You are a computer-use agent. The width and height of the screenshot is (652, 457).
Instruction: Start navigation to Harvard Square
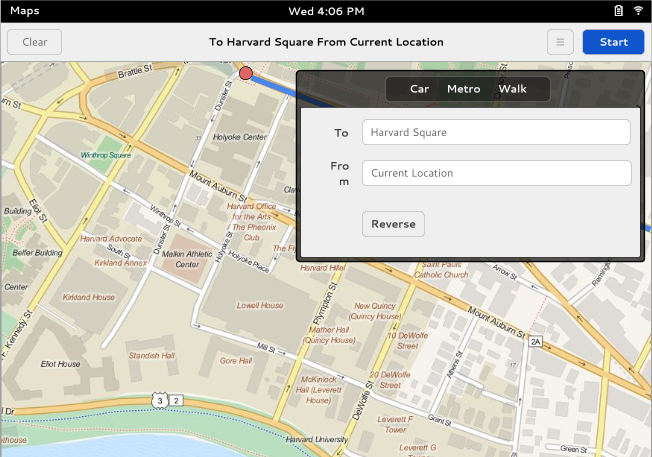coord(613,42)
